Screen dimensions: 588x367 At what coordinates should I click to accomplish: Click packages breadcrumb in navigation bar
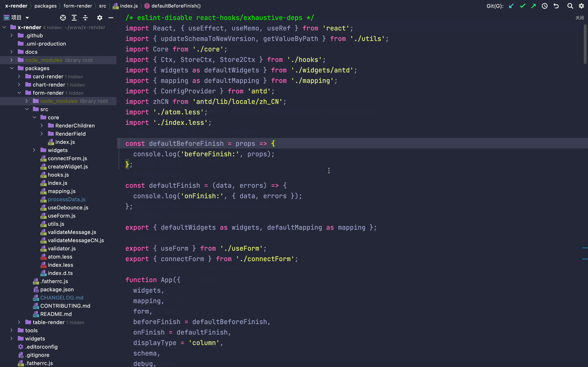pos(45,6)
